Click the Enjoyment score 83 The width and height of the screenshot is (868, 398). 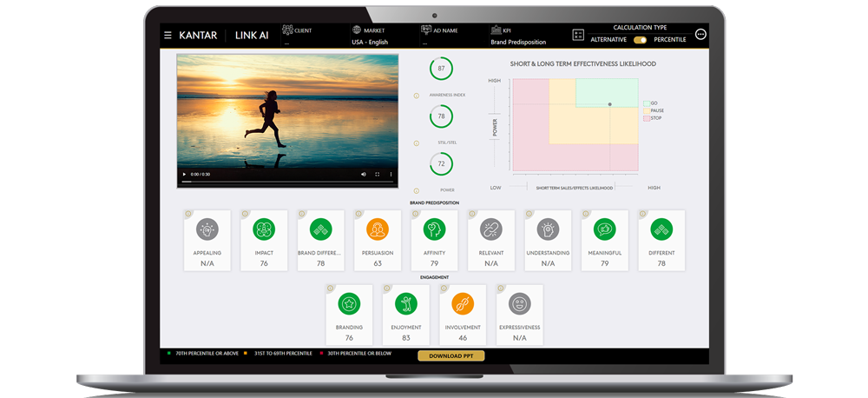point(406,338)
